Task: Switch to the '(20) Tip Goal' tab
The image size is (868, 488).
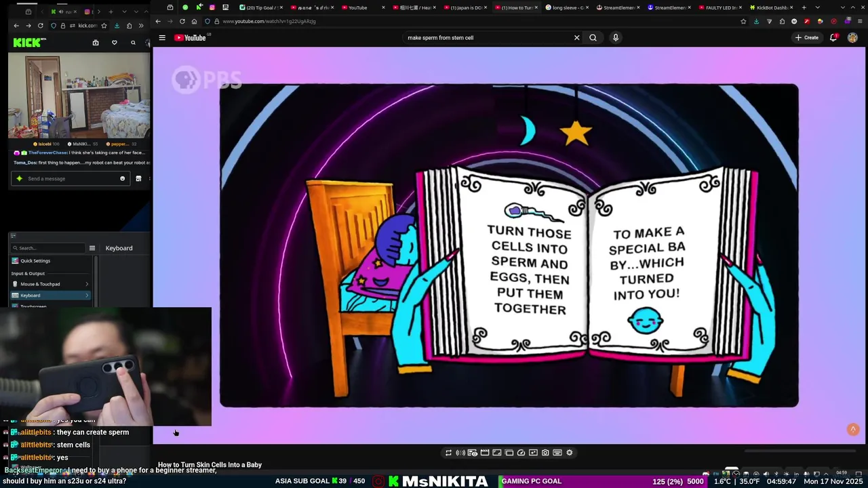Action: 261,7
